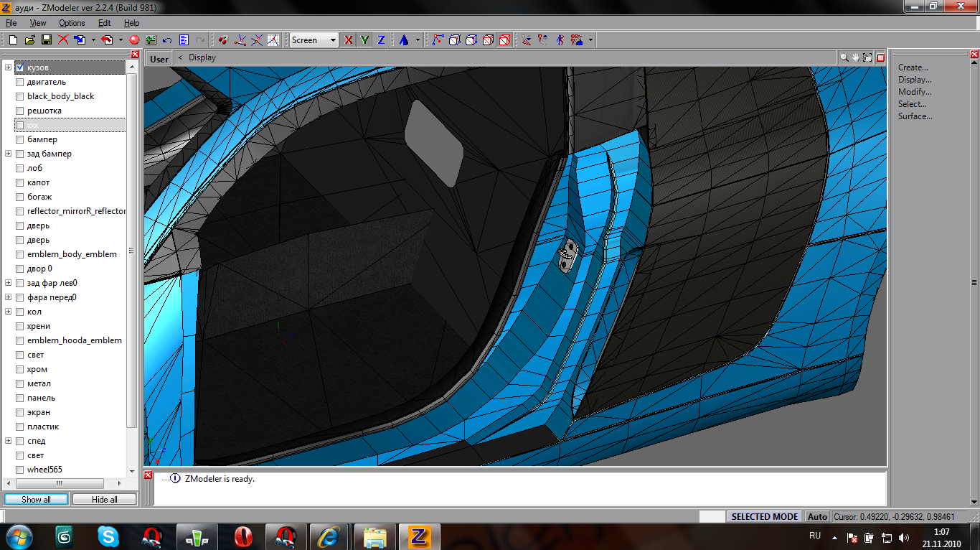The width and height of the screenshot is (980, 550).
Task: Toggle the Y axis constraint button
Action: pyautogui.click(x=364, y=40)
